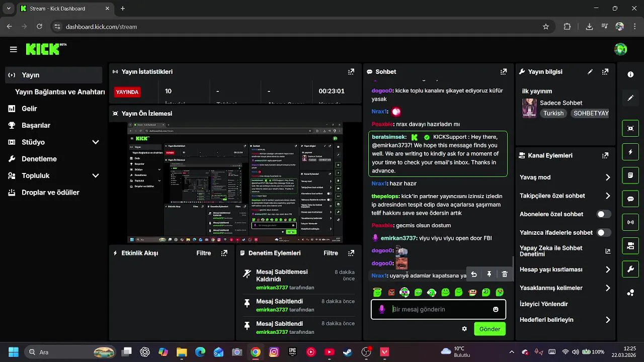Insert the mushroom-hat emote
The width and height of the screenshot is (644, 362).
tap(472, 292)
